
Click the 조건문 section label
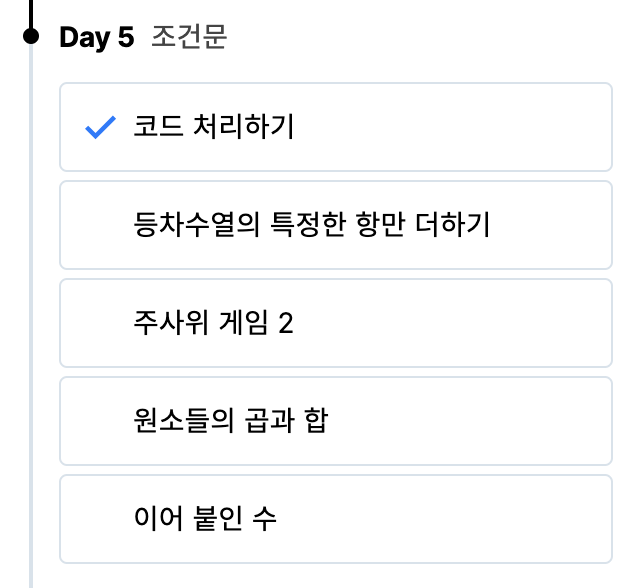click(x=189, y=38)
